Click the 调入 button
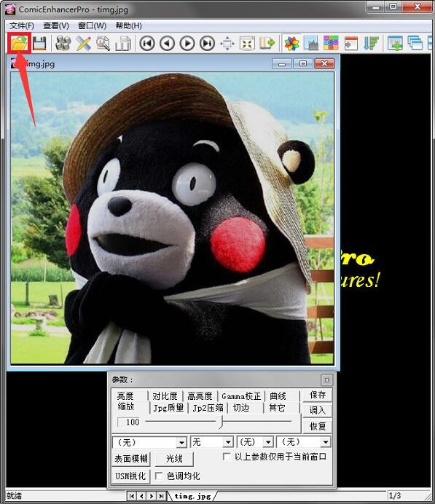The width and height of the screenshot is (435, 504). pos(318,411)
